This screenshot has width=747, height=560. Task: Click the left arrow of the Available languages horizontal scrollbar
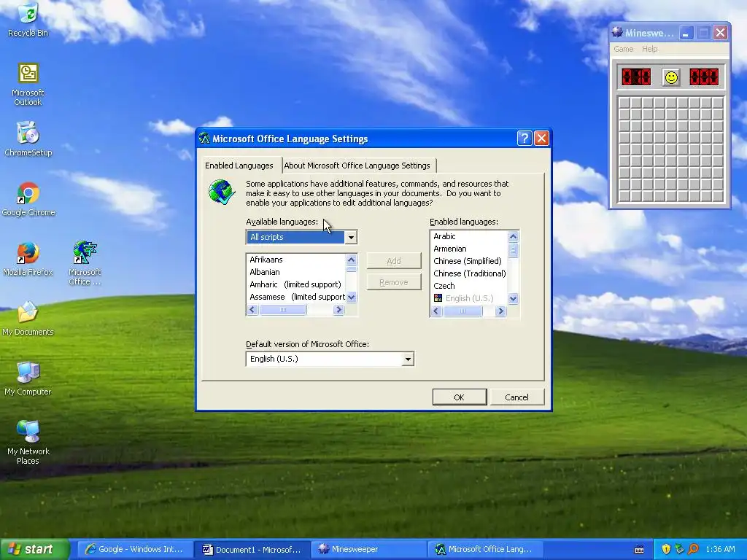(x=252, y=309)
